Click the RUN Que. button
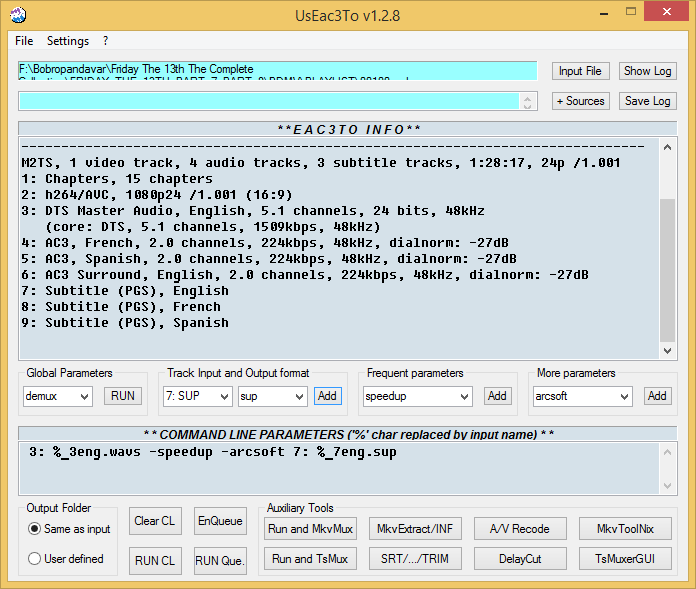The height and width of the screenshot is (589, 696). [220, 561]
